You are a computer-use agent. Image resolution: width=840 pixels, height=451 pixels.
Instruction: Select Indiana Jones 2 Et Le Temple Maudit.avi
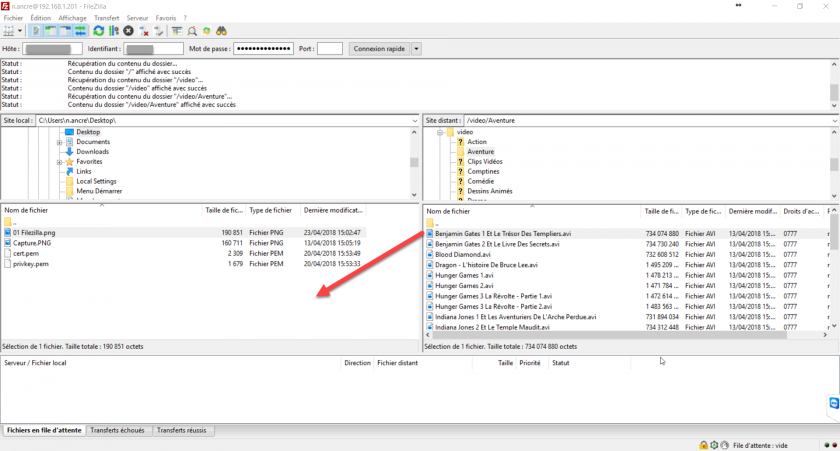click(x=492, y=327)
